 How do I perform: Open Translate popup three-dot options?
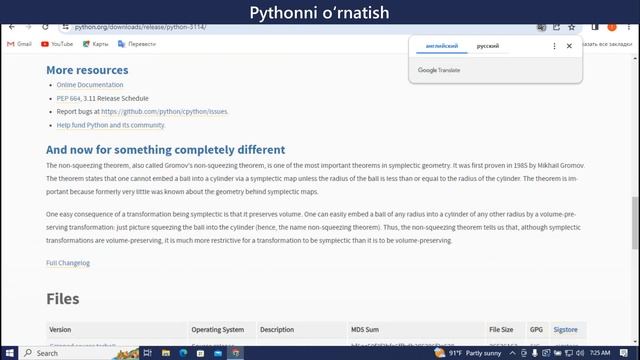click(x=554, y=46)
